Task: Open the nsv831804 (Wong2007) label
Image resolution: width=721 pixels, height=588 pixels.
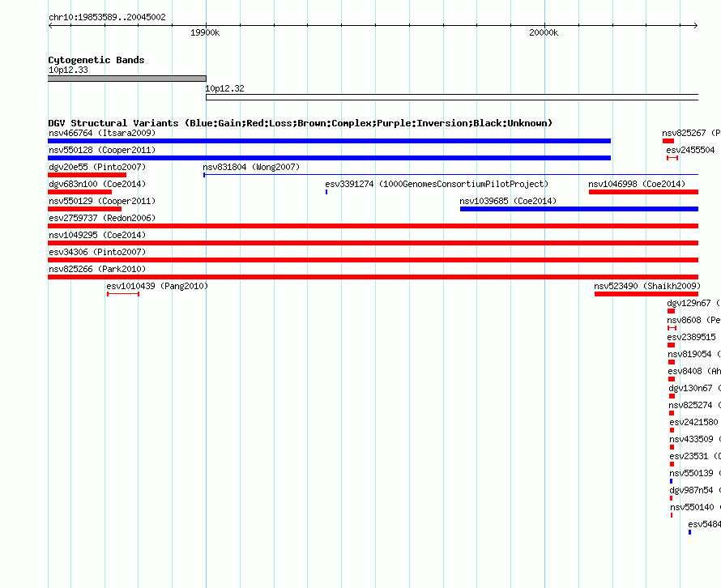Action: click(251, 168)
